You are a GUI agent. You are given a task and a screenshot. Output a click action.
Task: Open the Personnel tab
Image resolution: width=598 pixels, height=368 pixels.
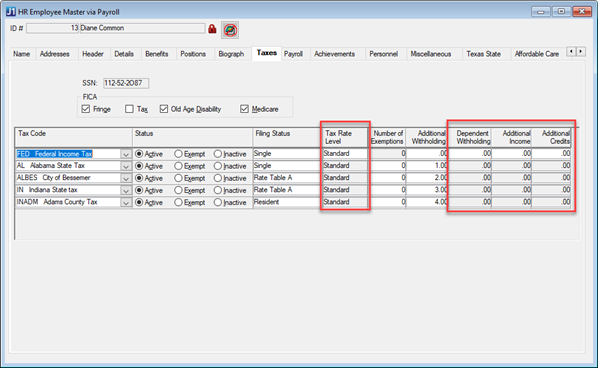point(384,54)
